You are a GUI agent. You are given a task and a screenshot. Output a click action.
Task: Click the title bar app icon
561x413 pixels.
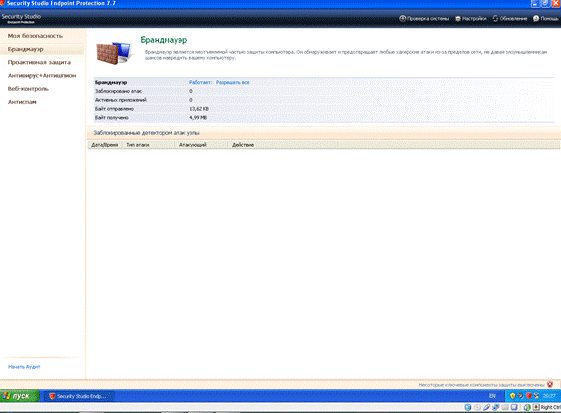coord(2,3)
